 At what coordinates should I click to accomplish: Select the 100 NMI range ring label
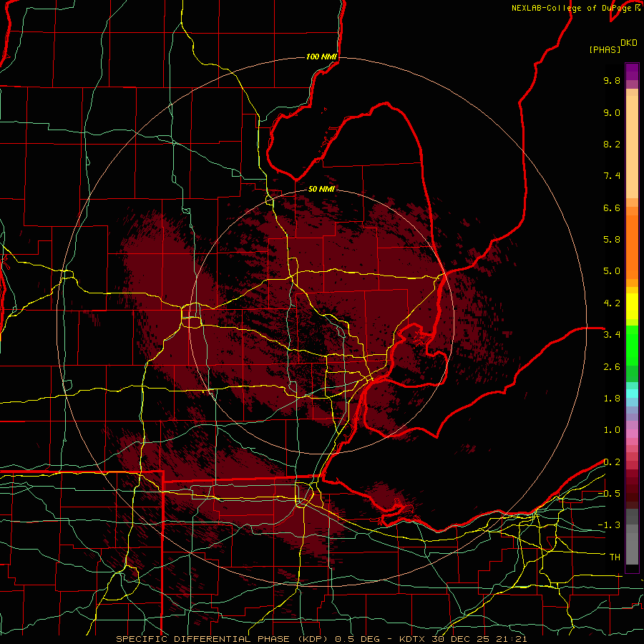click(x=321, y=57)
